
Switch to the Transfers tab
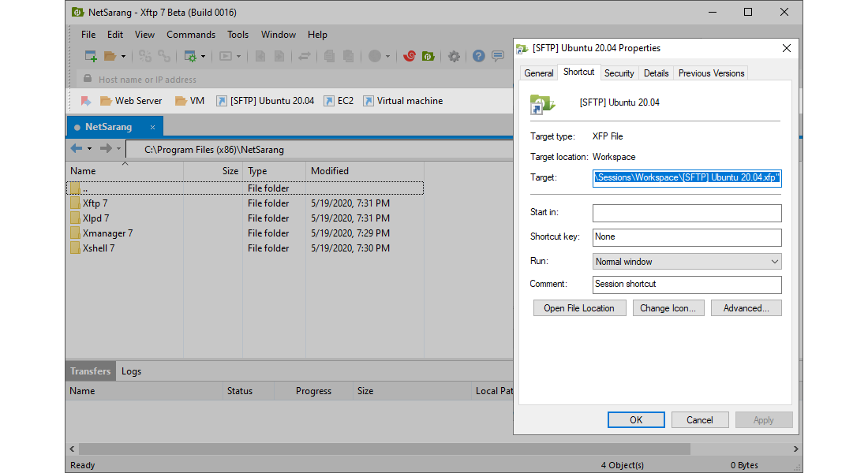[x=90, y=371]
